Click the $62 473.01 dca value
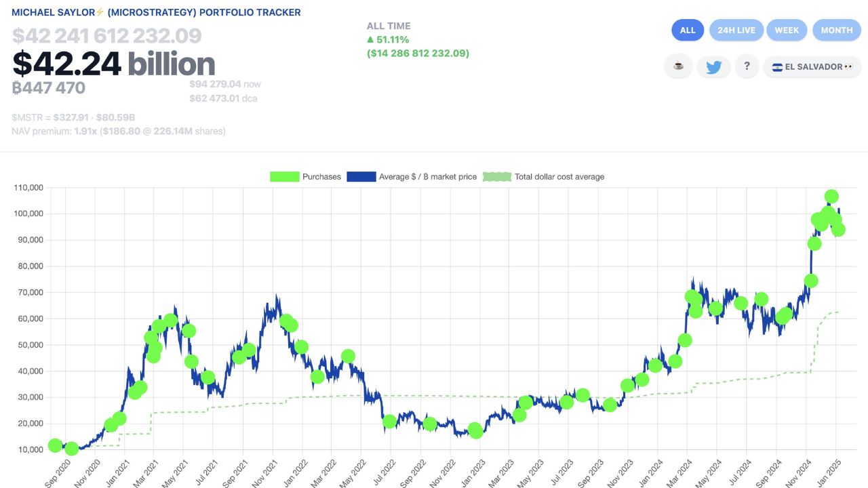This screenshot has height=488, width=868. click(x=223, y=98)
